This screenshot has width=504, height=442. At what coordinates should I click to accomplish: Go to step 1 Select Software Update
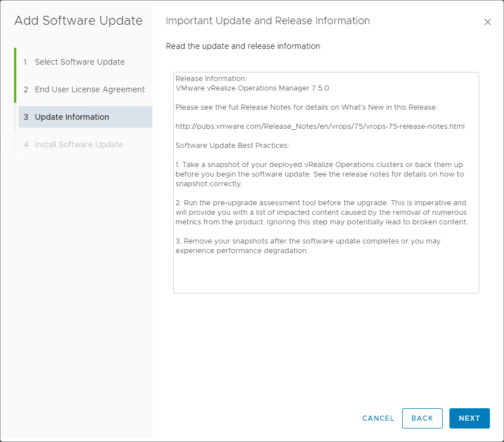(x=79, y=62)
